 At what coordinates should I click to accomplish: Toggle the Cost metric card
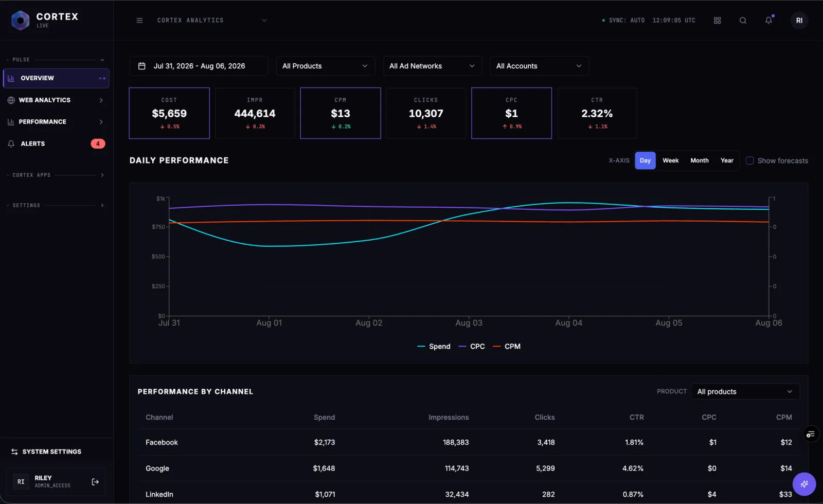169,113
